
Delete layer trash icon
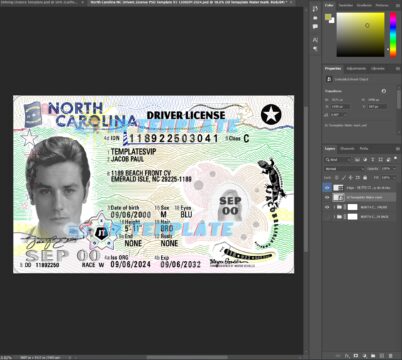pos(390,356)
